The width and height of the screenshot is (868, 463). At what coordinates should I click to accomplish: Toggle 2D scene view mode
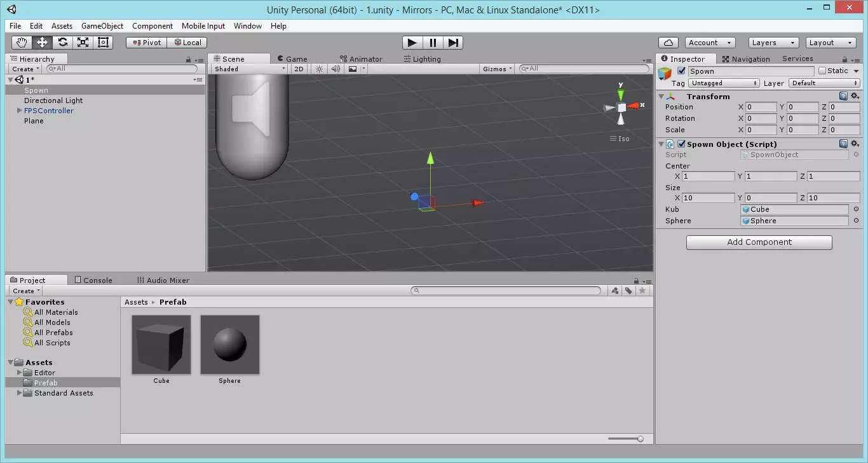tap(299, 69)
